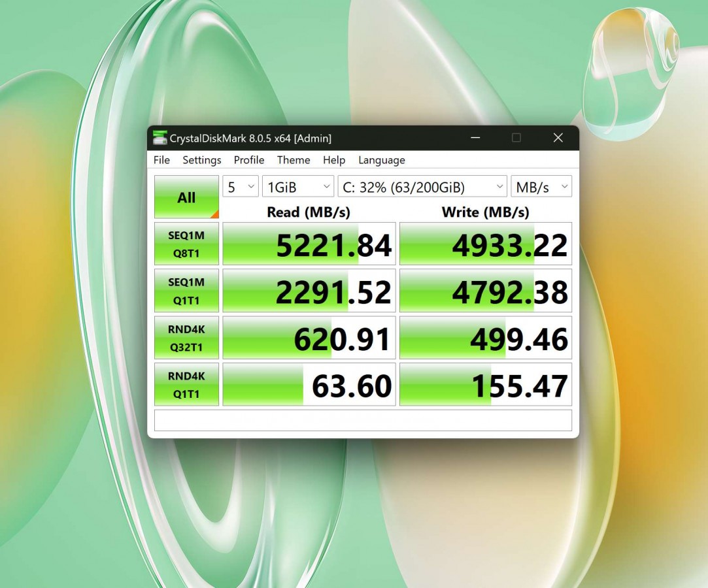Select the 620.91 random read result

click(x=309, y=338)
